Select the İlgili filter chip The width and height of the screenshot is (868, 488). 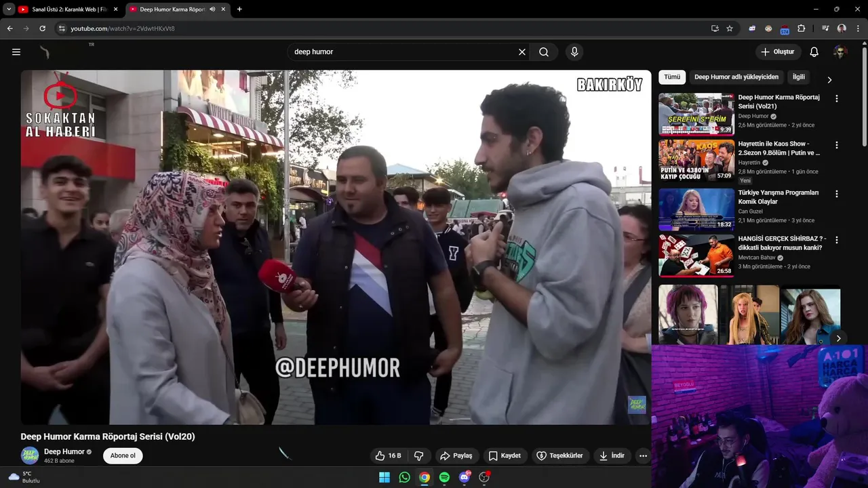click(x=799, y=77)
